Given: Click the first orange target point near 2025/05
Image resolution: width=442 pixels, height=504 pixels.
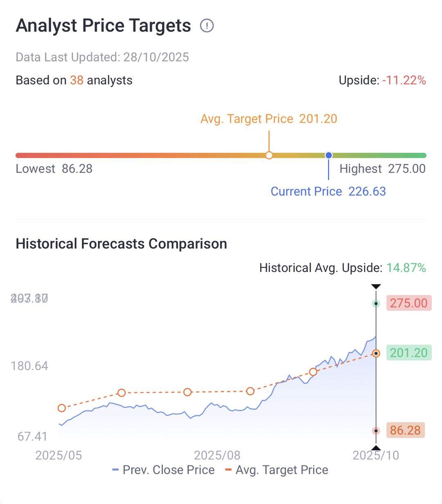Looking at the screenshot, I should pyautogui.click(x=62, y=408).
